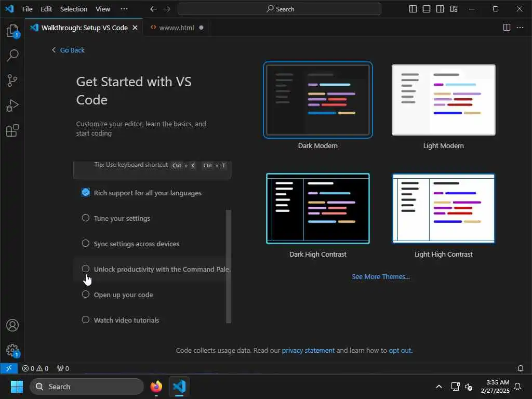Open the Customize Layout icon
Image resolution: width=532 pixels, height=399 pixels.
point(454,9)
